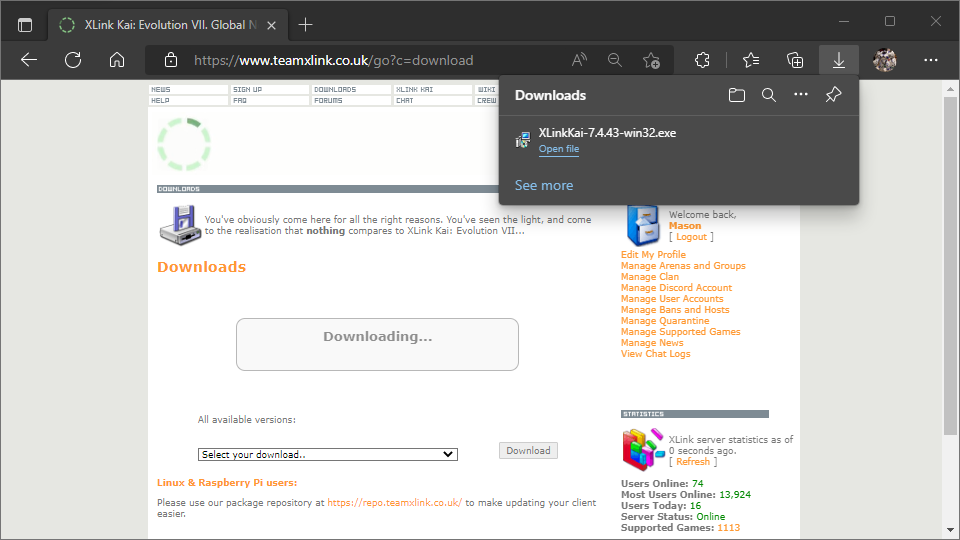Click the Read Aloud icon
The image size is (960, 540).
(579, 60)
